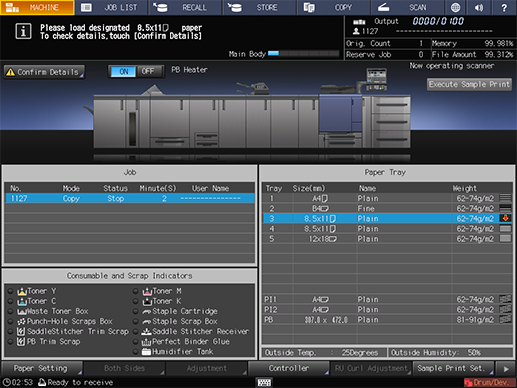Screen dimensions: 517x388
Task: Open the SCAN tab
Action: pyautogui.click(x=408, y=7)
